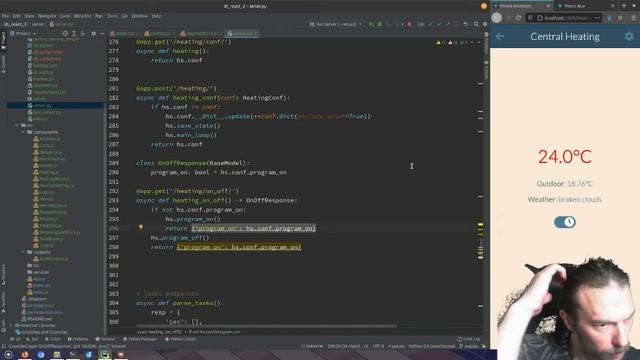Open project panel options gear
This screenshot has width=640, height=360.
(93, 33)
